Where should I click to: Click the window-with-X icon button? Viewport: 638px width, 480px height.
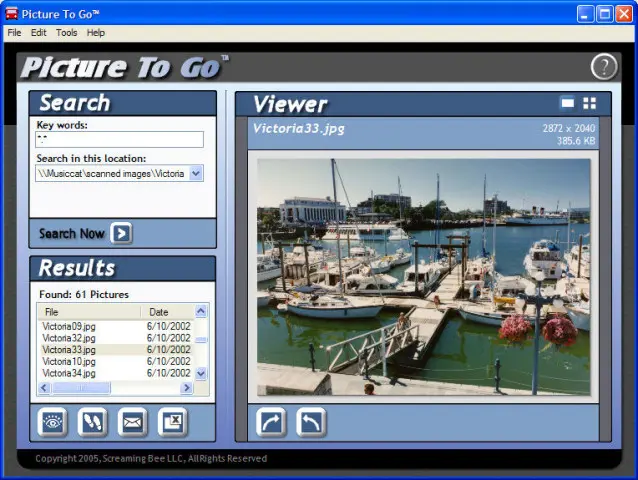coord(173,422)
